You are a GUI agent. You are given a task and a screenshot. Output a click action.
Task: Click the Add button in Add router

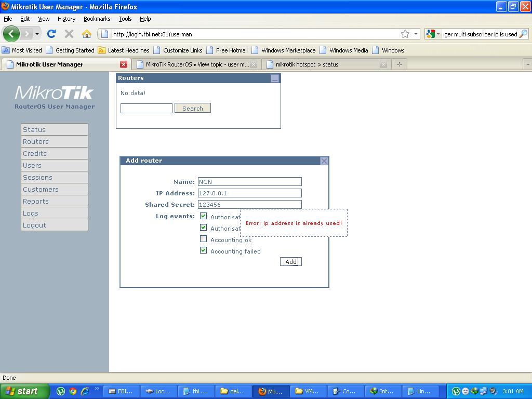pyautogui.click(x=291, y=262)
